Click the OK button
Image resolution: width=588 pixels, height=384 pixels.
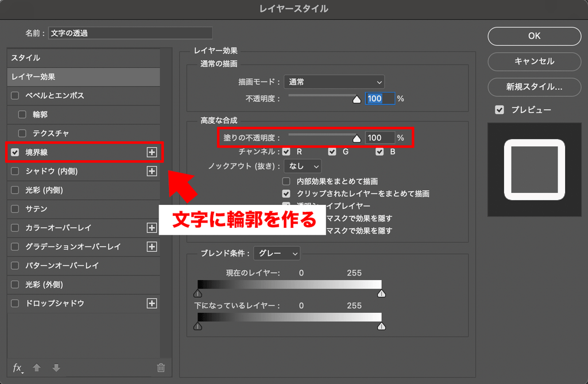[535, 36]
